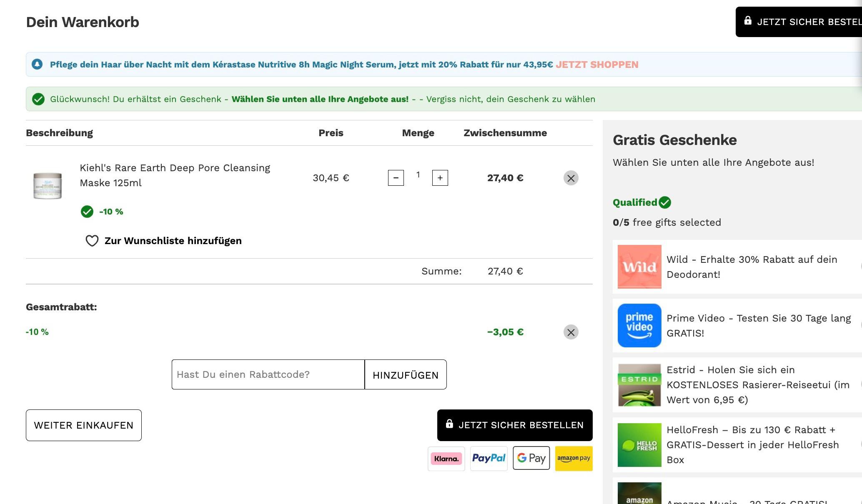The height and width of the screenshot is (504, 862).
Task: Click the blue notification bell icon
Action: tap(37, 65)
